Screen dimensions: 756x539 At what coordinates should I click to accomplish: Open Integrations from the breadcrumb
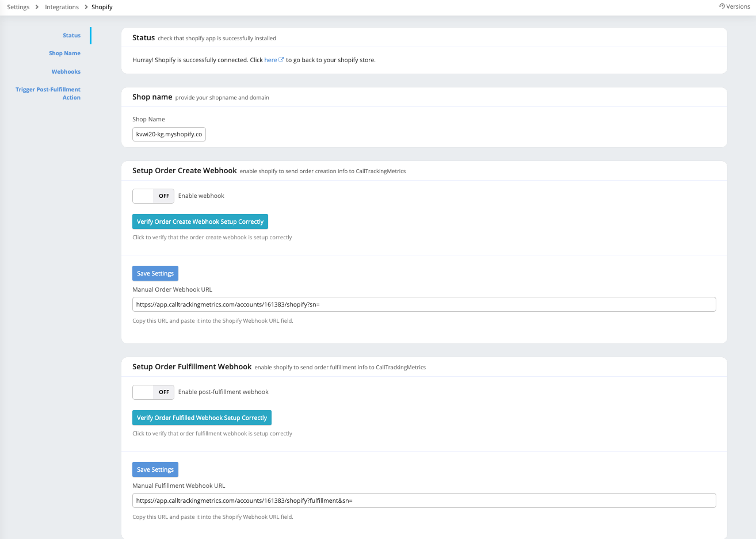[62, 7]
